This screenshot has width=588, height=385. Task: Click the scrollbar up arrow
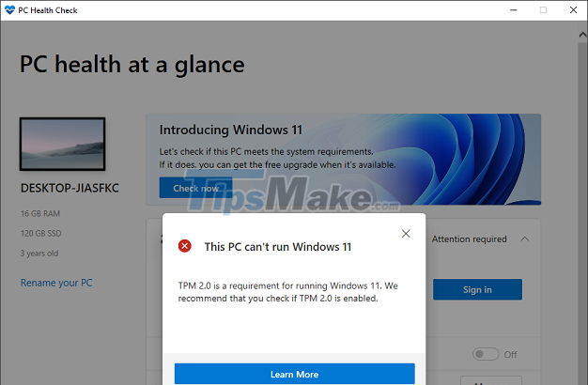tap(582, 35)
